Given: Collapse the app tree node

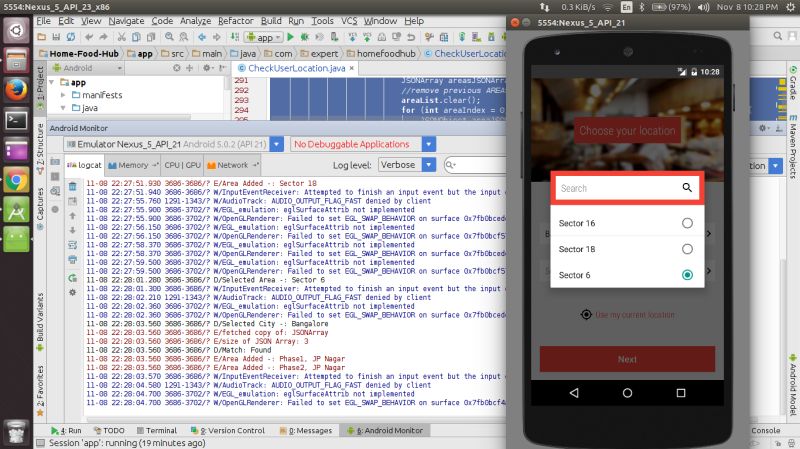Looking at the screenshot, I should (x=52, y=82).
